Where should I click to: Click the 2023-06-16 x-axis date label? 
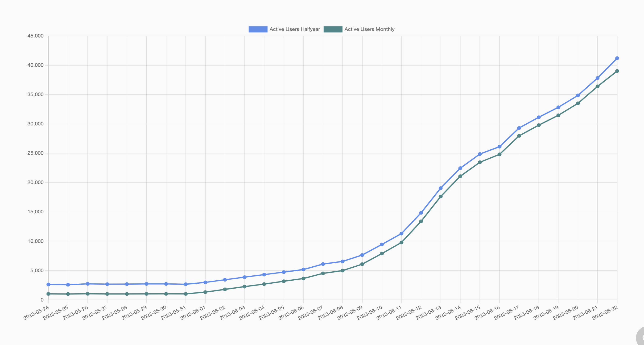(487, 312)
